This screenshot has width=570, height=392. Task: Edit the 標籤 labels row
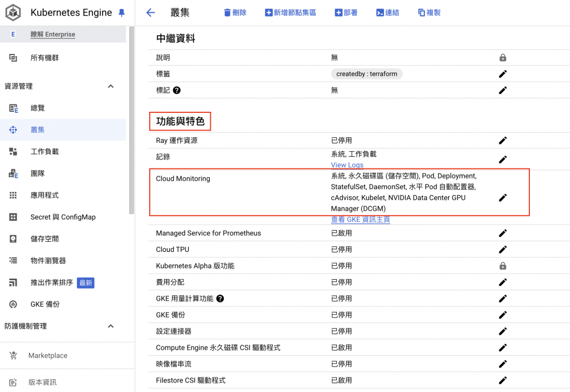[503, 74]
